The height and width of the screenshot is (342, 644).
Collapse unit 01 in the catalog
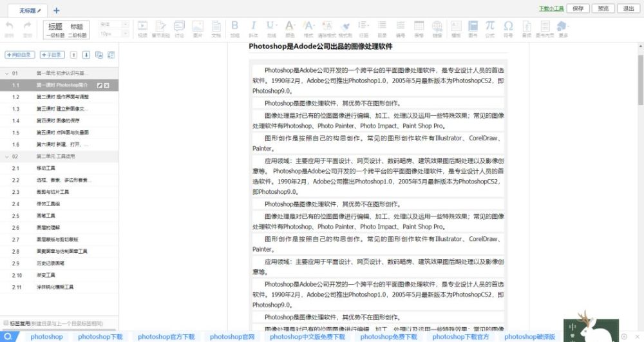[x=6, y=73]
